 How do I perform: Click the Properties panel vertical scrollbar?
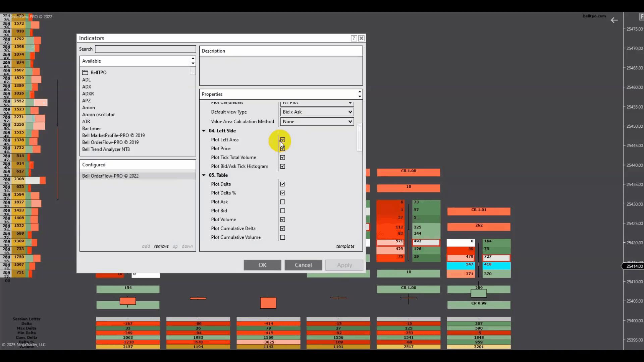(359, 137)
